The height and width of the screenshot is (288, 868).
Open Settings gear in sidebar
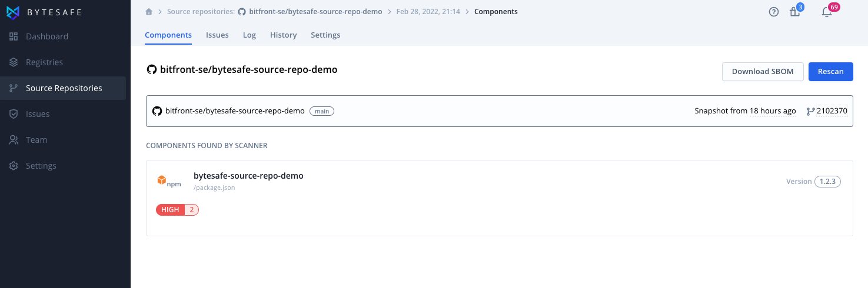14,166
